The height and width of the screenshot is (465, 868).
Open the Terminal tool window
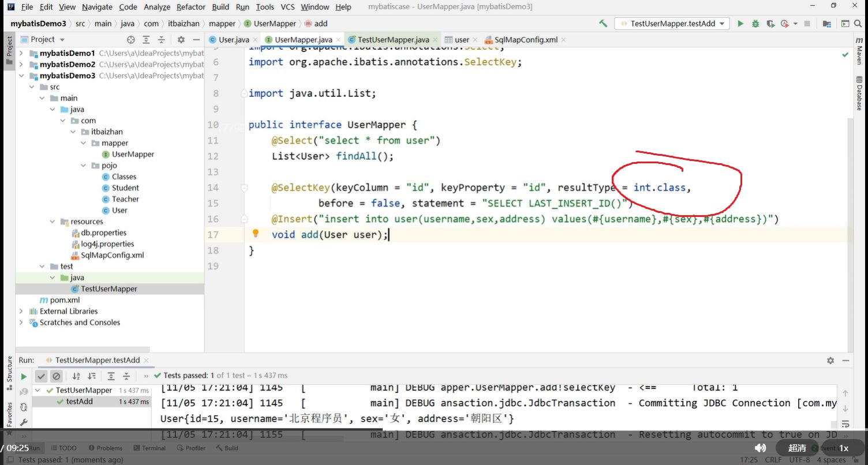click(149, 448)
